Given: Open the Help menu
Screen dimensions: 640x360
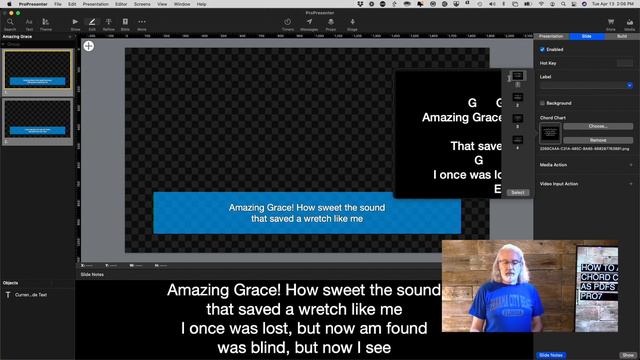Looking at the screenshot, I should [x=201, y=4].
